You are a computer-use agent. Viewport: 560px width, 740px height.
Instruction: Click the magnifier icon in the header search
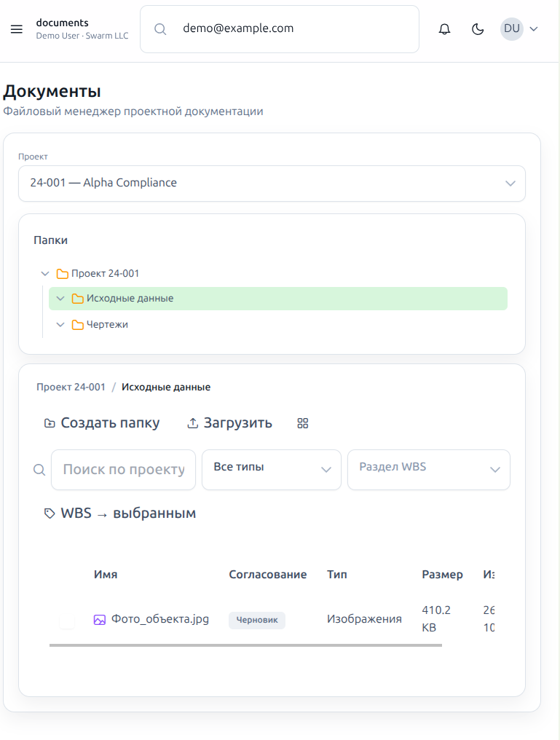click(x=159, y=28)
